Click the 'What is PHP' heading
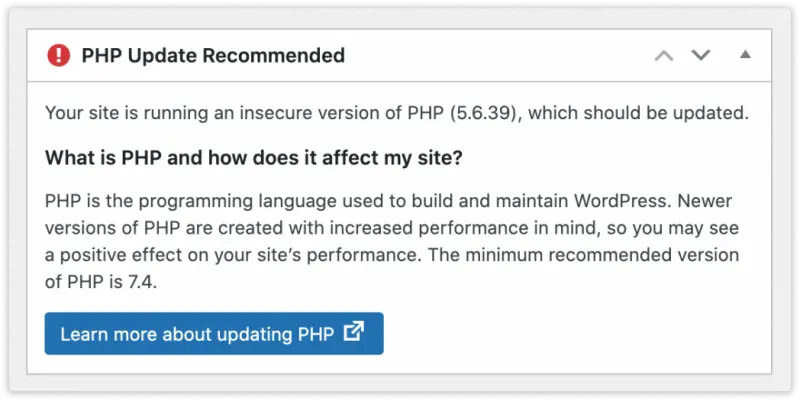The width and height of the screenshot is (800, 401). (x=254, y=158)
